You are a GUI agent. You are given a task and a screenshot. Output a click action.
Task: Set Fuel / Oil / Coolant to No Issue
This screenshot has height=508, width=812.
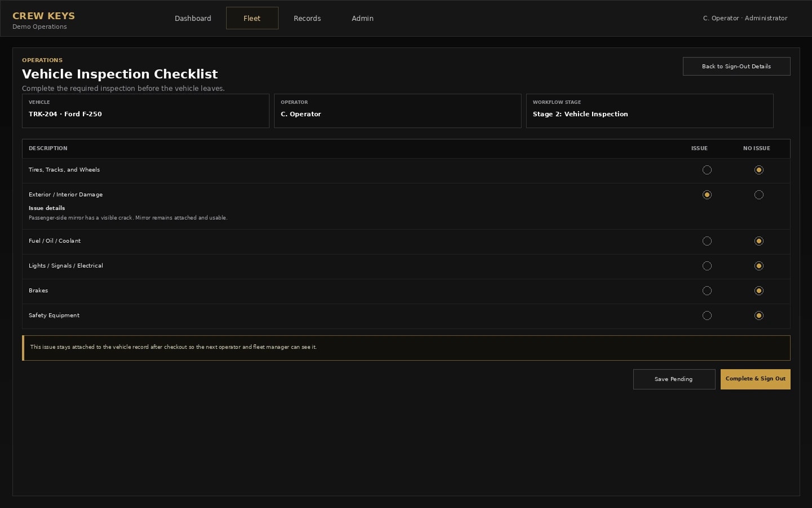(759, 241)
